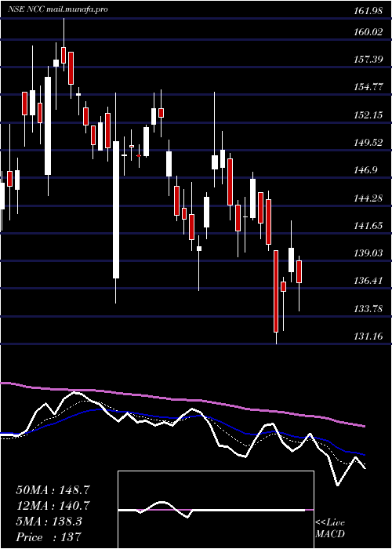The image size is (392, 549).
Task: Click the <<Live MACD label
Action: (x=330, y=529)
